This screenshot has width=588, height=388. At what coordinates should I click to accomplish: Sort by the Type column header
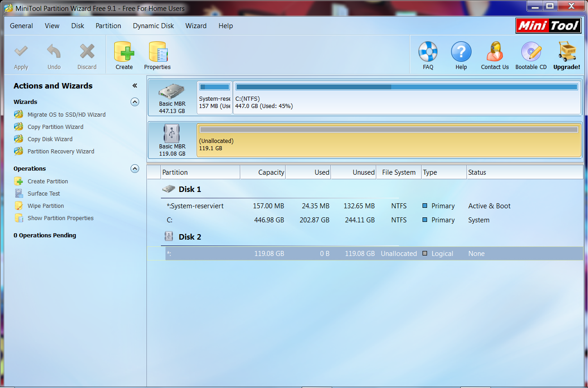click(444, 172)
